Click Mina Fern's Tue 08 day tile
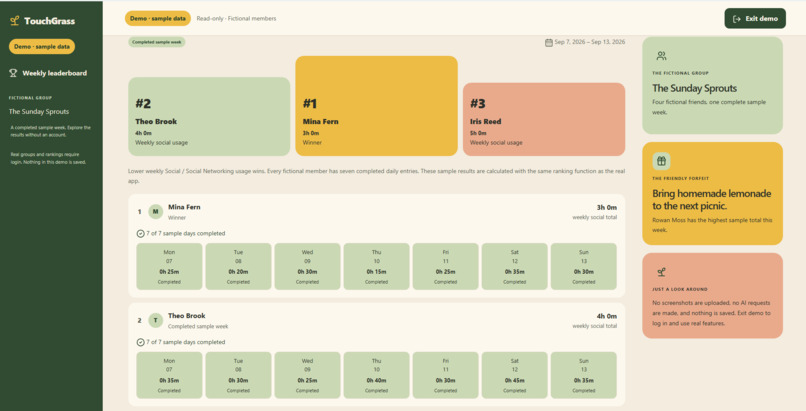 coord(239,267)
